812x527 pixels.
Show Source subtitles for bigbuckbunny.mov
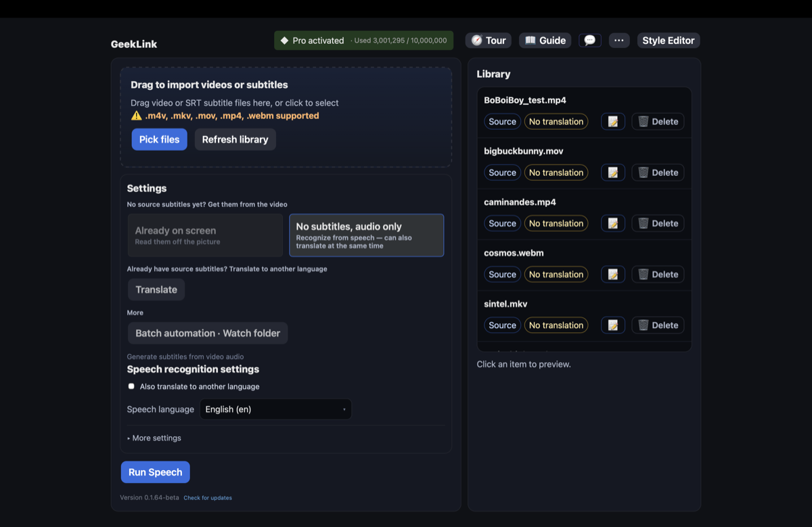point(502,173)
